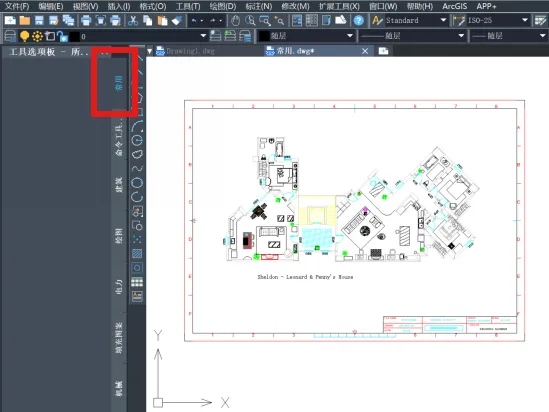The image size is (549, 412).
Task: Click the Save icon in the toolbar
Action: tap(39, 21)
